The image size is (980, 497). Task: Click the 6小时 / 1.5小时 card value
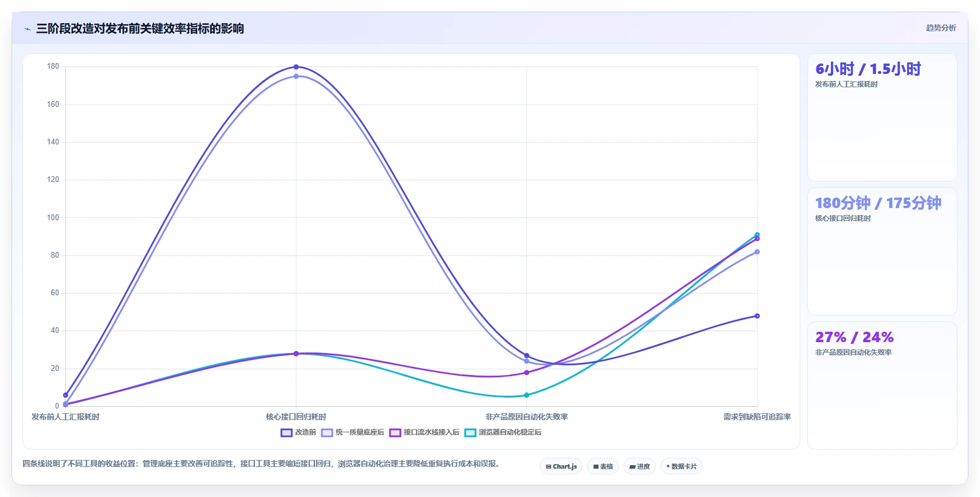[868, 69]
